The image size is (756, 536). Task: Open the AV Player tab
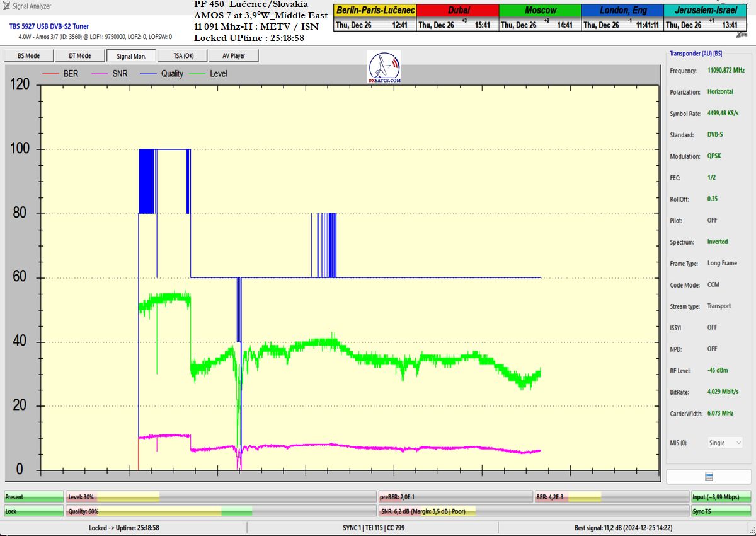coord(233,56)
